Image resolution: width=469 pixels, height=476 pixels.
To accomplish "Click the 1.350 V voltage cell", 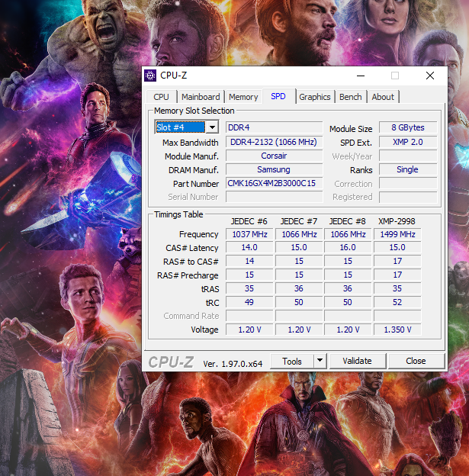I will [x=397, y=330].
